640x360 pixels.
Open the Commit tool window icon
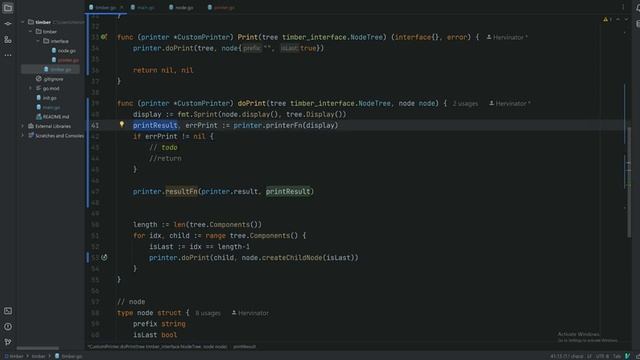pyautogui.click(x=8, y=24)
